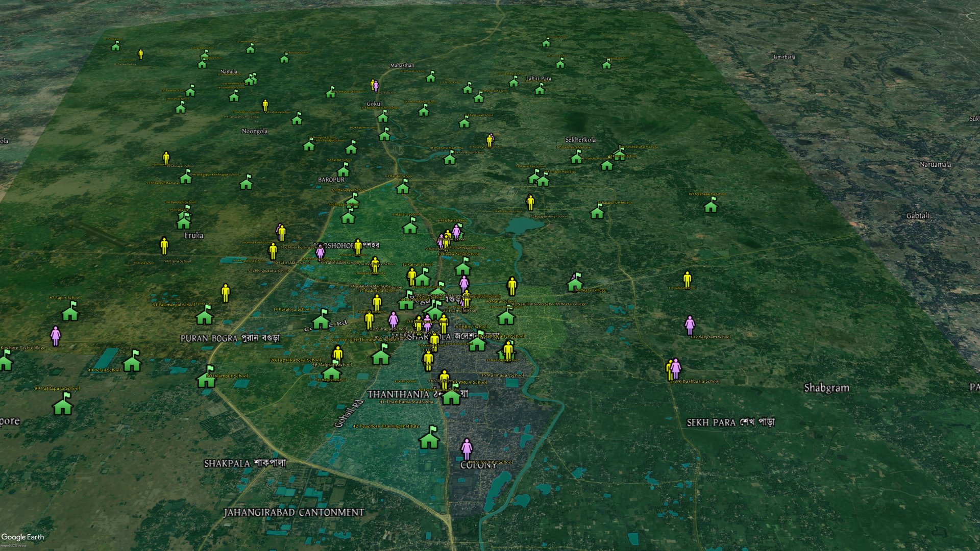The width and height of the screenshot is (980, 551).
Task: Click the 112 Sabgram School pink female icon
Action: pyautogui.click(x=690, y=325)
